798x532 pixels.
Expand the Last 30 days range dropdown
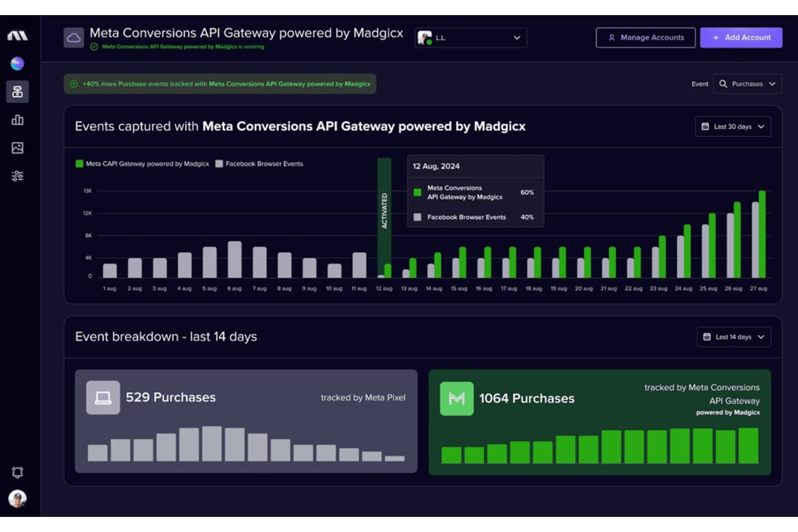click(x=733, y=127)
